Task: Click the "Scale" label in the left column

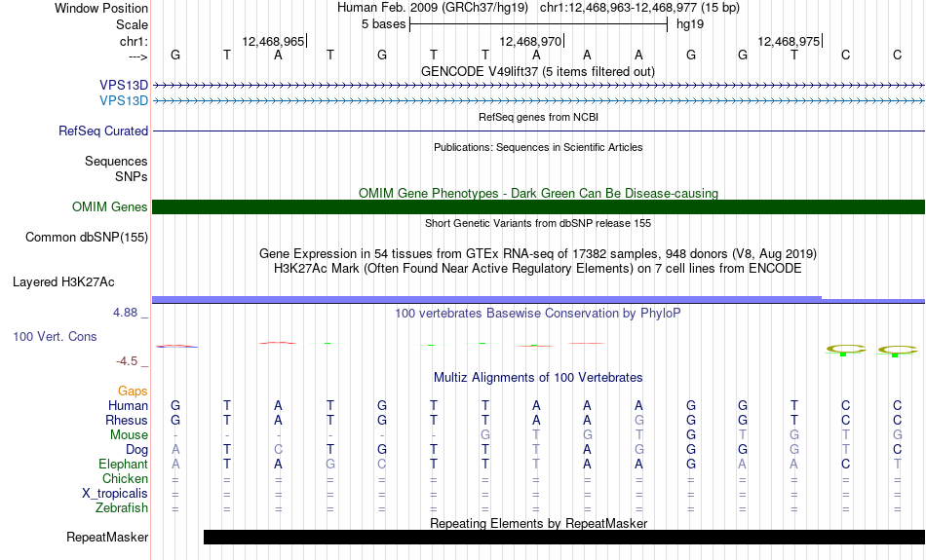Action: 132,24
